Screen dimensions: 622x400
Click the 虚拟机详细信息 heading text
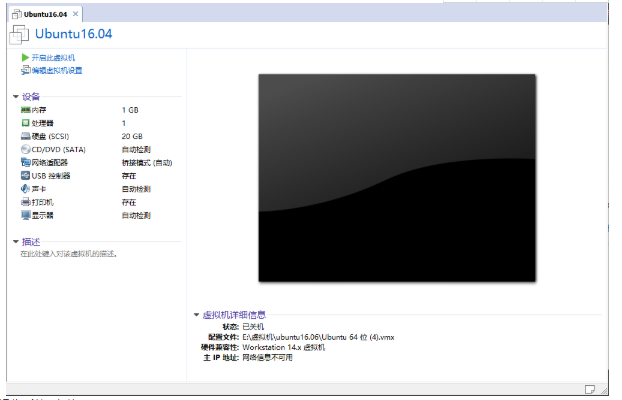(234, 315)
